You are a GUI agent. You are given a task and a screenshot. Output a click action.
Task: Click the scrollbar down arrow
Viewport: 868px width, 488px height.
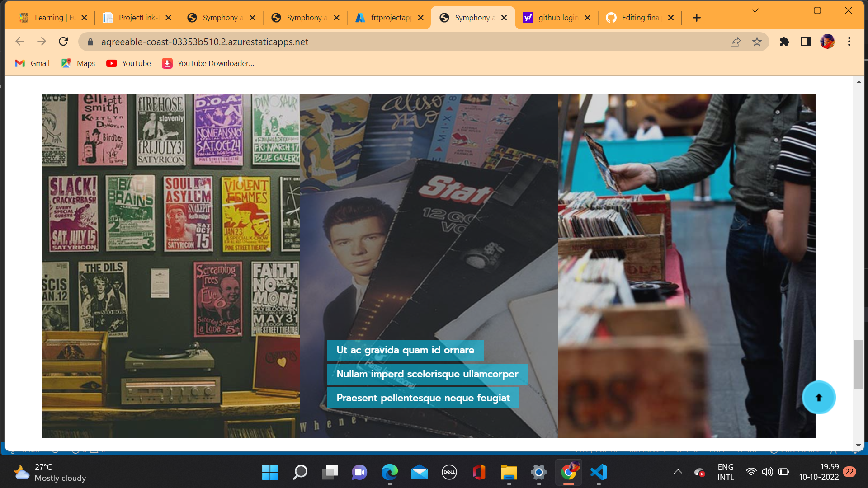(859, 446)
